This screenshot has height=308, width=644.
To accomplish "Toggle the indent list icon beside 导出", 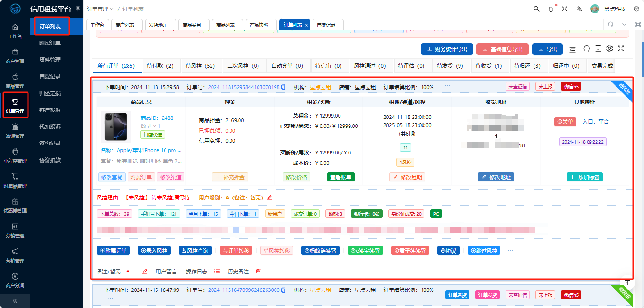I will [x=572, y=49].
